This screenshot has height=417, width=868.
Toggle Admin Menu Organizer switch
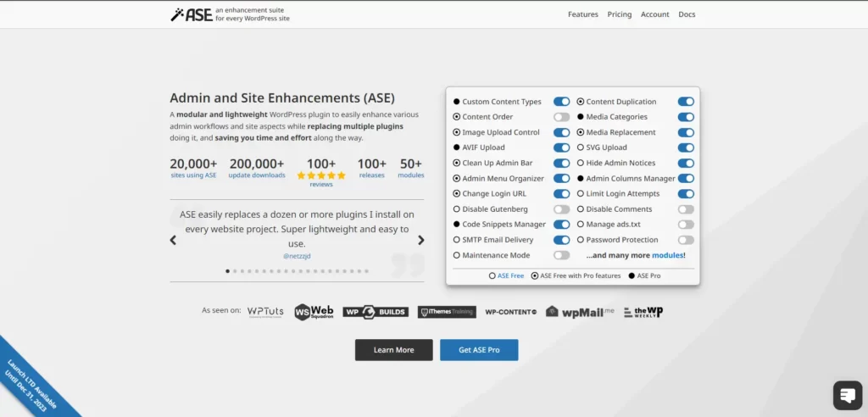click(561, 178)
